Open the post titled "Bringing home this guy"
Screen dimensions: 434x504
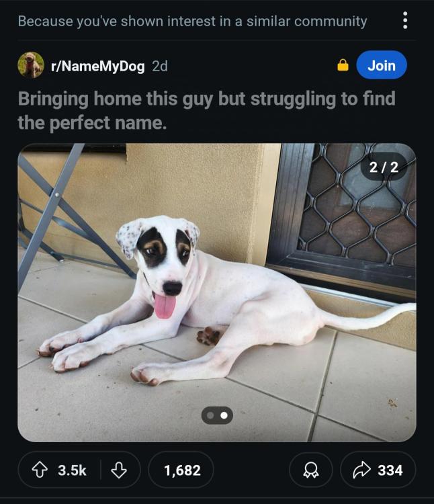[206, 111]
